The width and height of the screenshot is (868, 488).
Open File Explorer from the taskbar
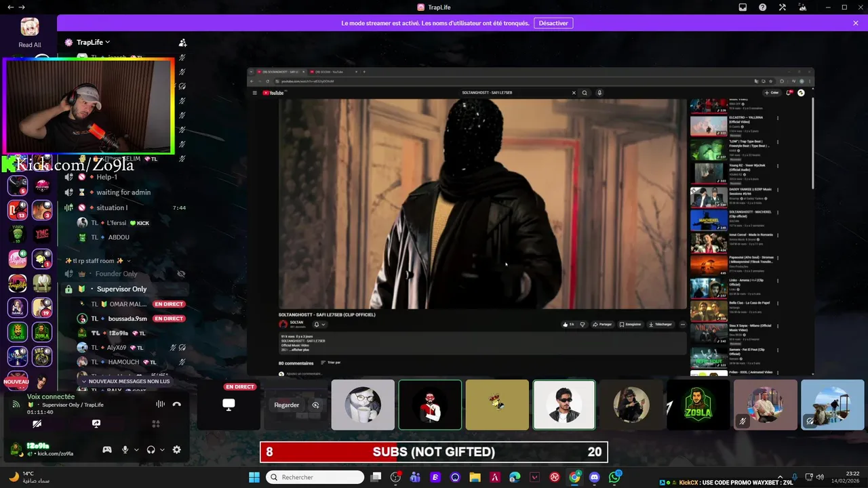pyautogui.click(x=475, y=477)
